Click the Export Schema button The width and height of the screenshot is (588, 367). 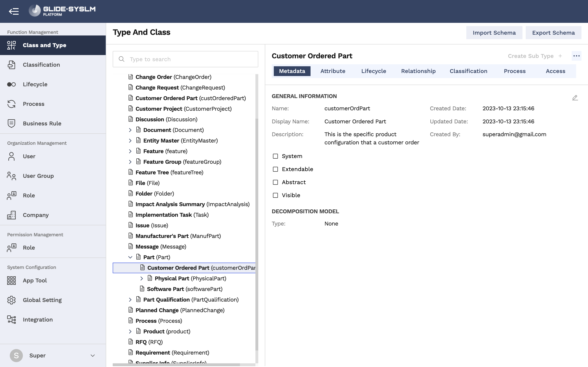(553, 33)
